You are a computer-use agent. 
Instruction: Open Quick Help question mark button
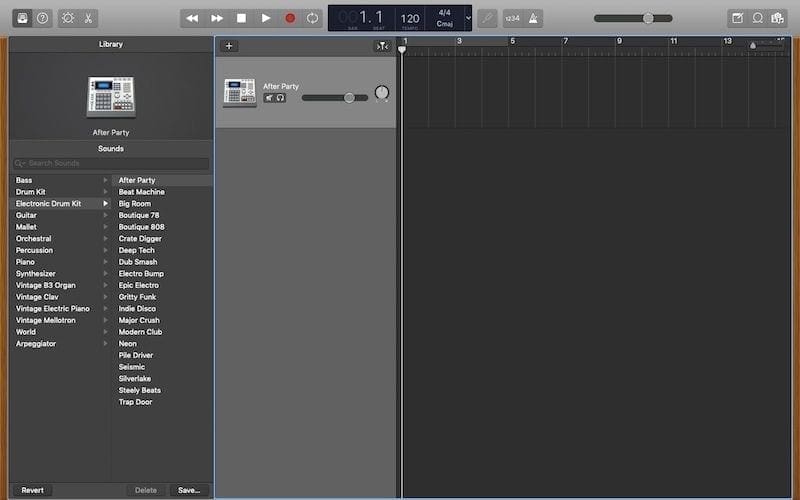tap(43, 18)
